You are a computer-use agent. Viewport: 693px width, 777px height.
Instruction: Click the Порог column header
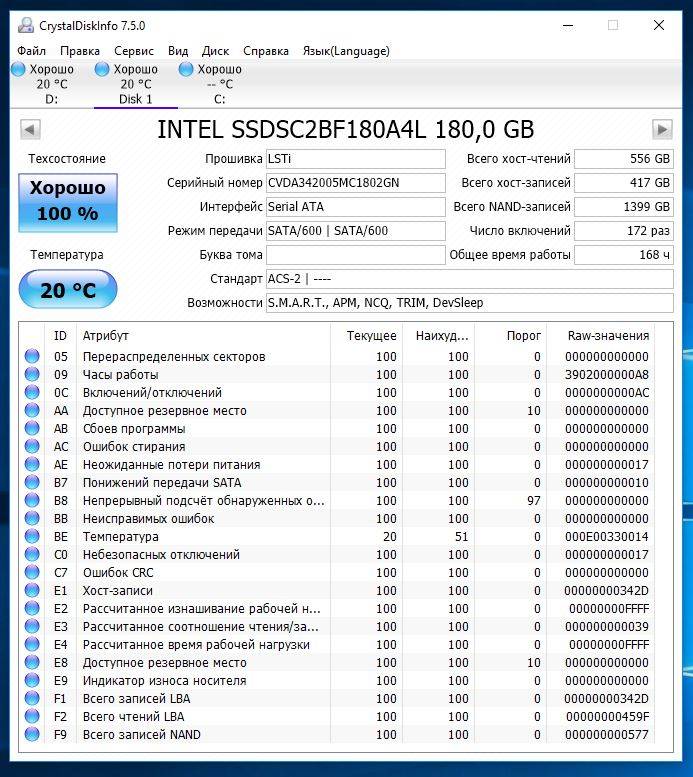(x=511, y=335)
